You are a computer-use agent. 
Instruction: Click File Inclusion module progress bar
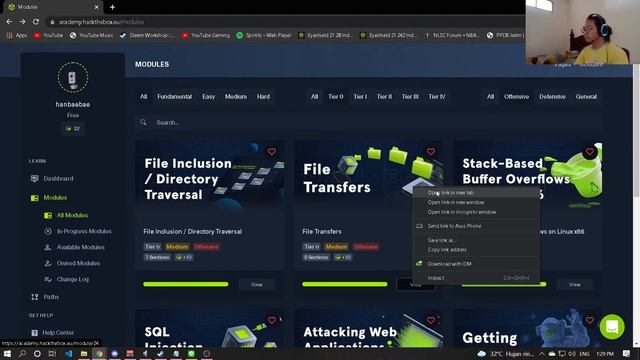(x=186, y=284)
